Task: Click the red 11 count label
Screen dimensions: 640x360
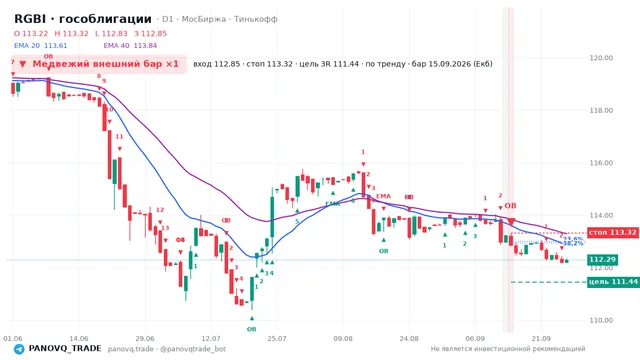Action: point(119,136)
